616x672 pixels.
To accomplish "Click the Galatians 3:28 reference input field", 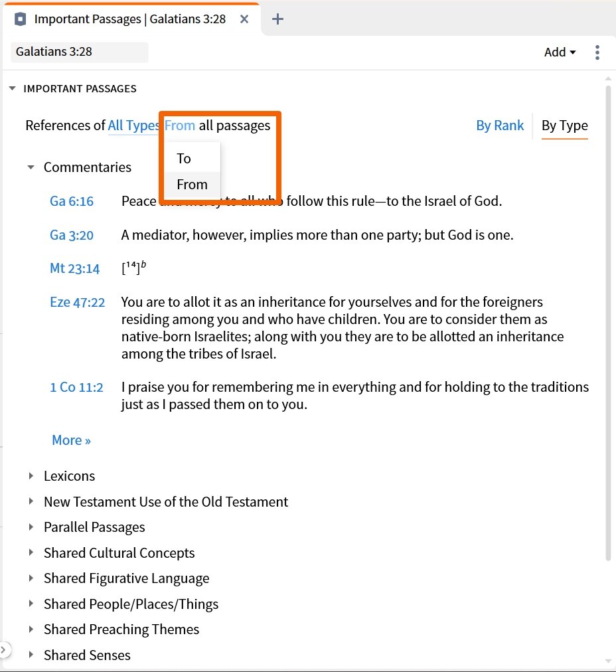I will (79, 52).
